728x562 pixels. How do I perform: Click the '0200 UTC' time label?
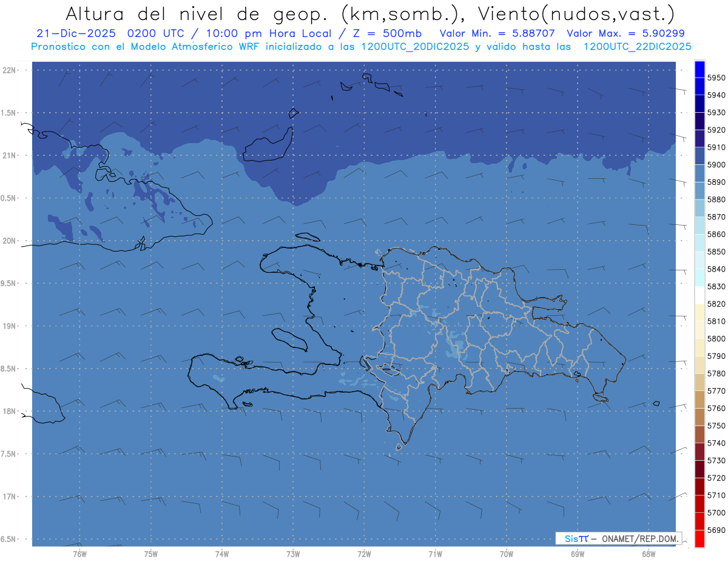[x=158, y=33]
